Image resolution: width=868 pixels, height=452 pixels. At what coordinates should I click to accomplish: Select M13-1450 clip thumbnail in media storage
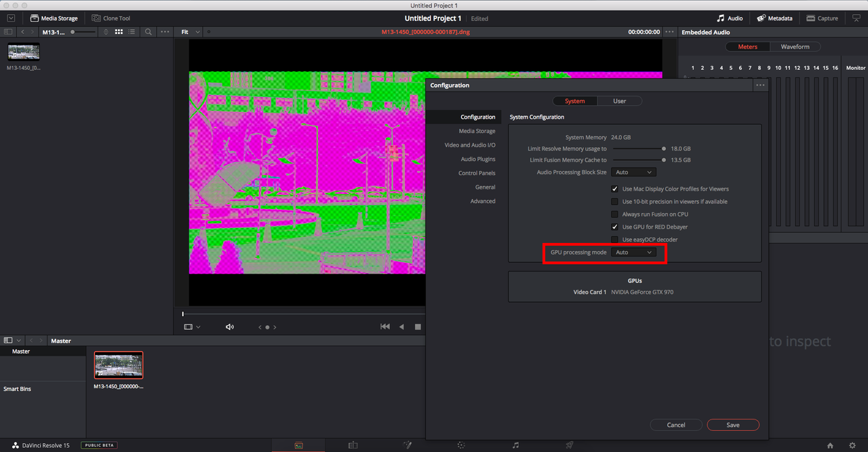coord(24,52)
